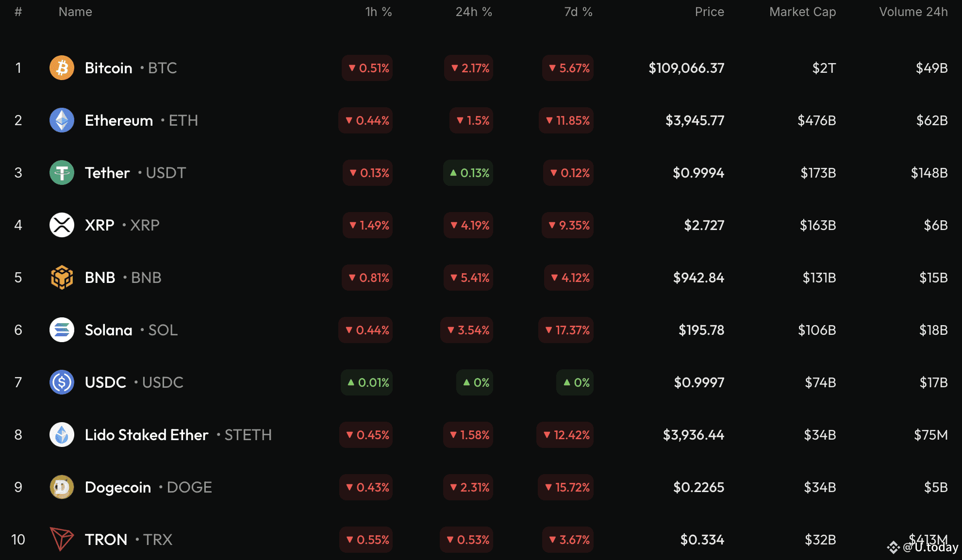Select Tether's green 0.13% 24h badge

pyautogui.click(x=468, y=173)
